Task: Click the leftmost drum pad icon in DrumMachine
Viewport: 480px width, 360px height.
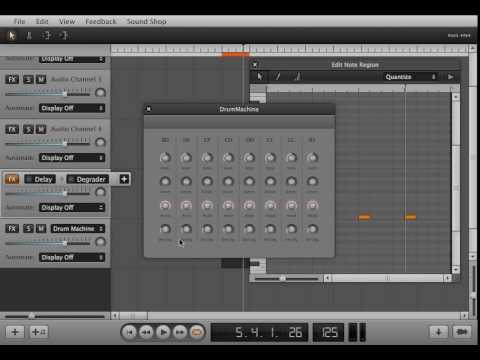Action: point(165,140)
